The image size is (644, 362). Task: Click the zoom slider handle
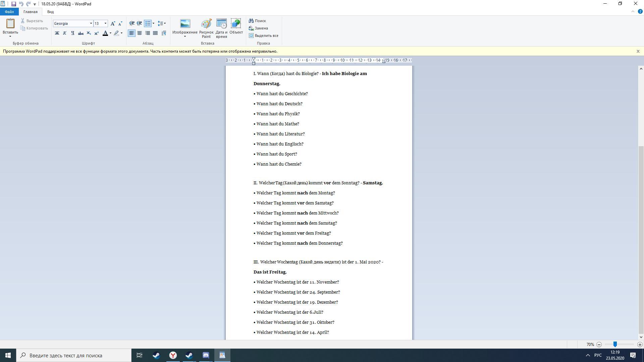coord(615,344)
